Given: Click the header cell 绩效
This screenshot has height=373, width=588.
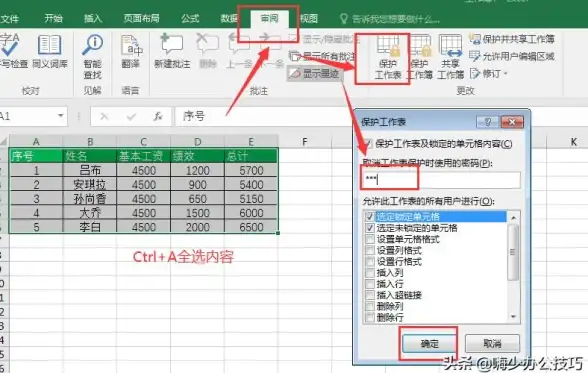Looking at the screenshot, I should click(198, 156).
